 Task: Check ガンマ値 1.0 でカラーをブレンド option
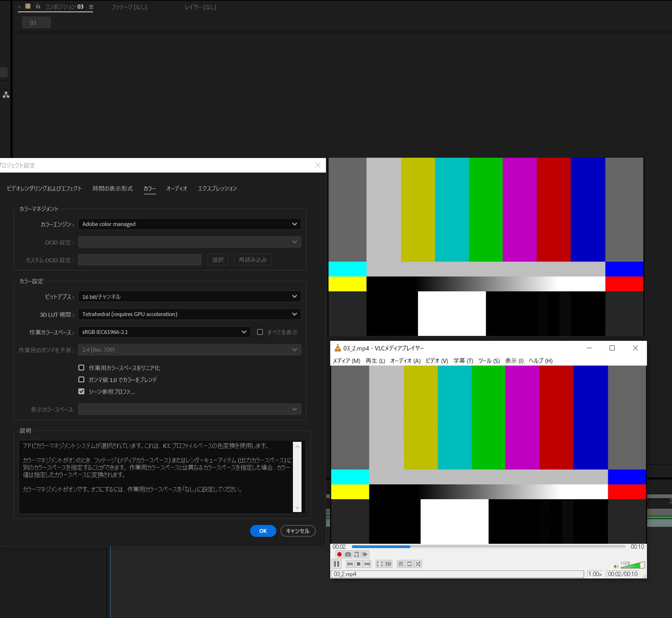[x=81, y=379]
